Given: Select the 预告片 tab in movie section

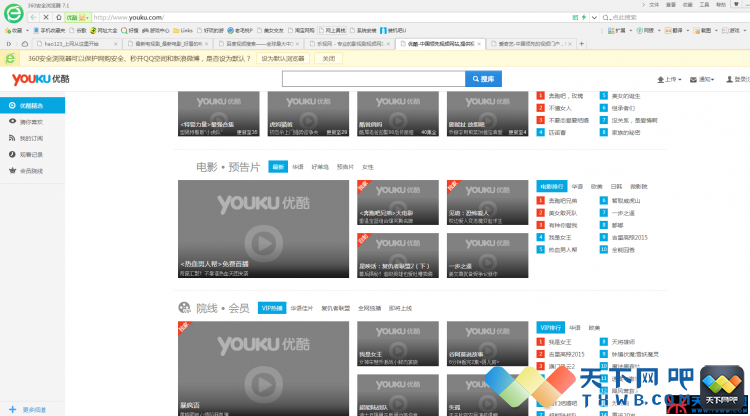Looking at the screenshot, I should [x=345, y=167].
